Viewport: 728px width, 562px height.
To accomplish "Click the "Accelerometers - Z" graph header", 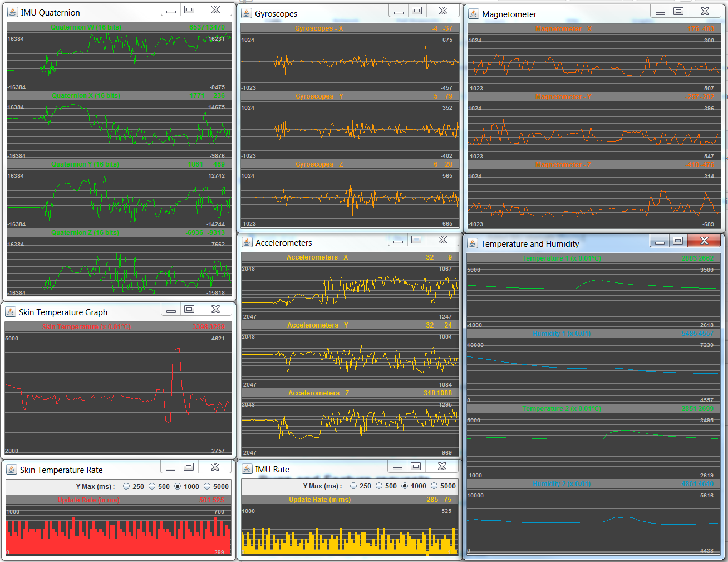I will tap(350, 393).
